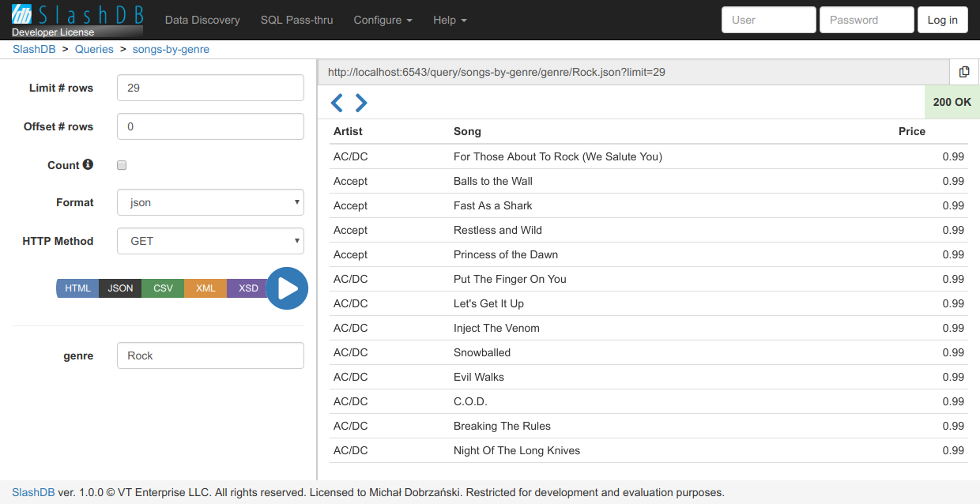Screen dimensions: 980x504
Task: Copy the query URL using the clipboard icon
Action: [964, 72]
